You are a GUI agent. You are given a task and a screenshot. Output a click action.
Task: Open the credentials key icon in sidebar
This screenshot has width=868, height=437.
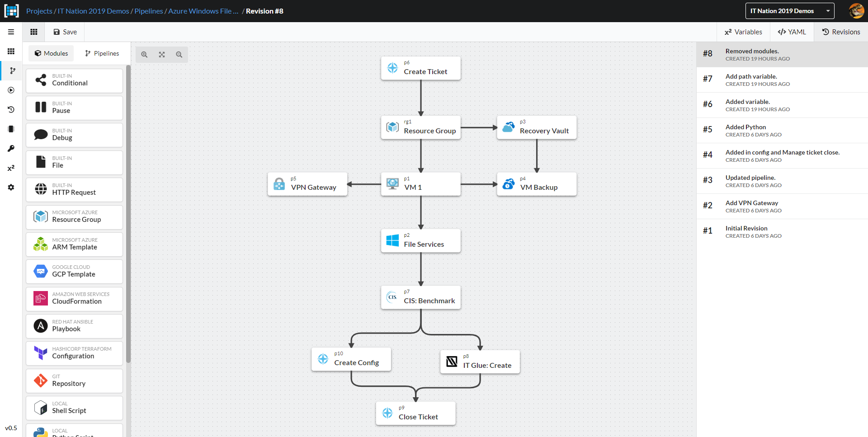[x=11, y=149]
